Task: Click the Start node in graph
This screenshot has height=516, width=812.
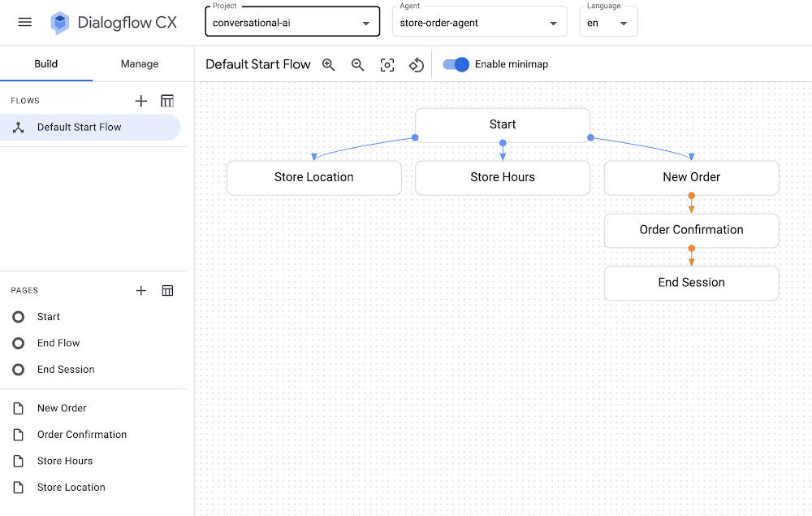Action: coord(503,125)
